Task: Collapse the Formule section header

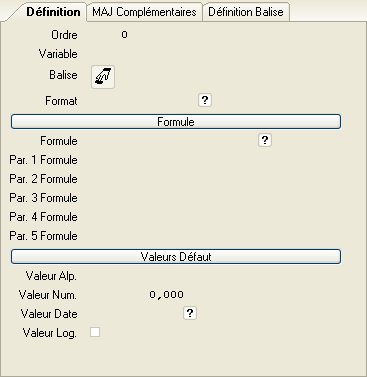Action: coord(176,122)
